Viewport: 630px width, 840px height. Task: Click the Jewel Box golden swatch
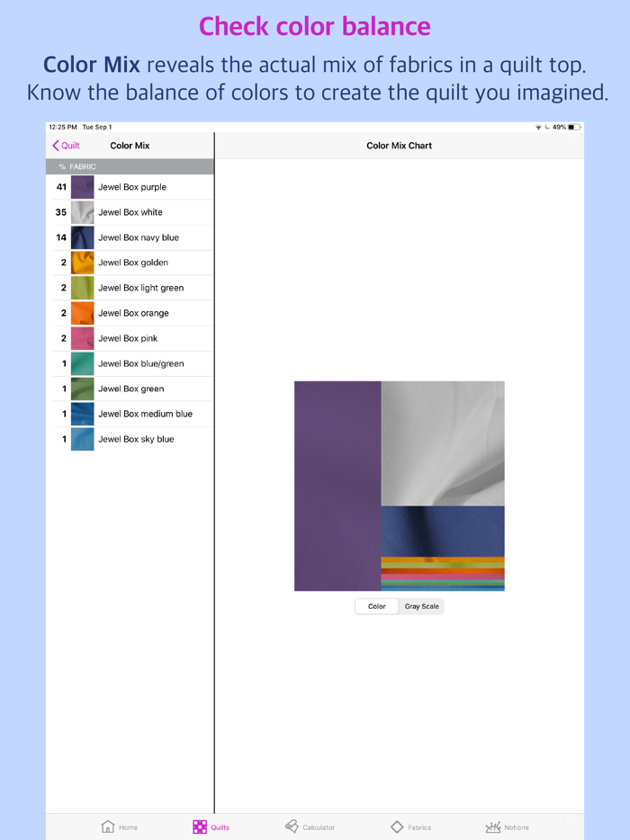[83, 263]
